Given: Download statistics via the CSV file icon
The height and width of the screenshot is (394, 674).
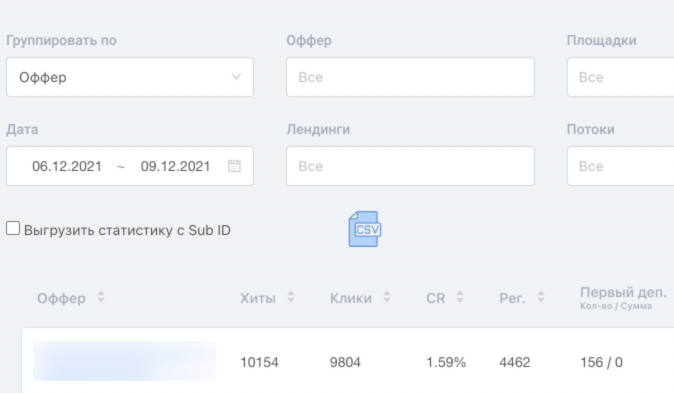Looking at the screenshot, I should [365, 229].
